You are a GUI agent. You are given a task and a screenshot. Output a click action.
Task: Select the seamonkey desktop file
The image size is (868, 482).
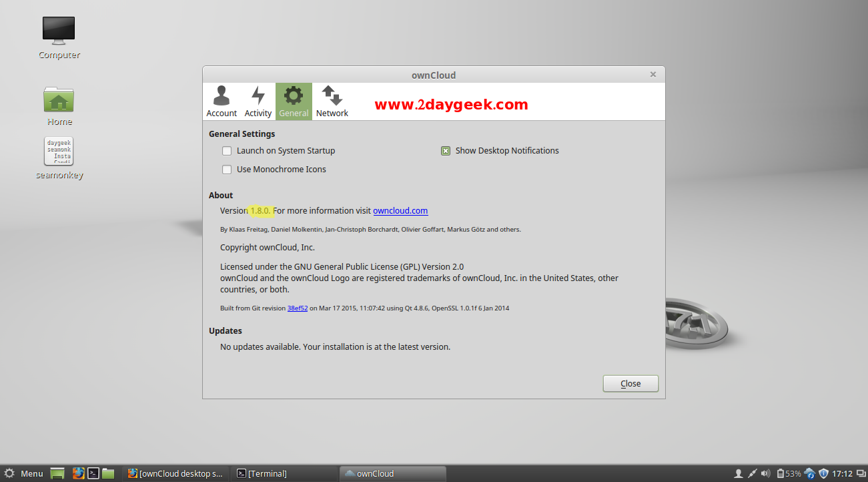click(x=59, y=157)
